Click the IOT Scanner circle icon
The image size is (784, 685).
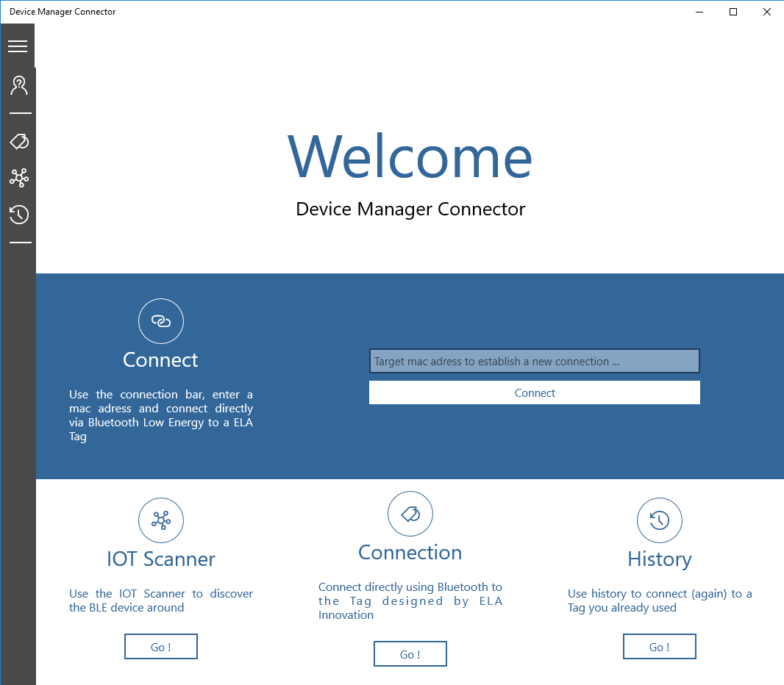(x=161, y=520)
